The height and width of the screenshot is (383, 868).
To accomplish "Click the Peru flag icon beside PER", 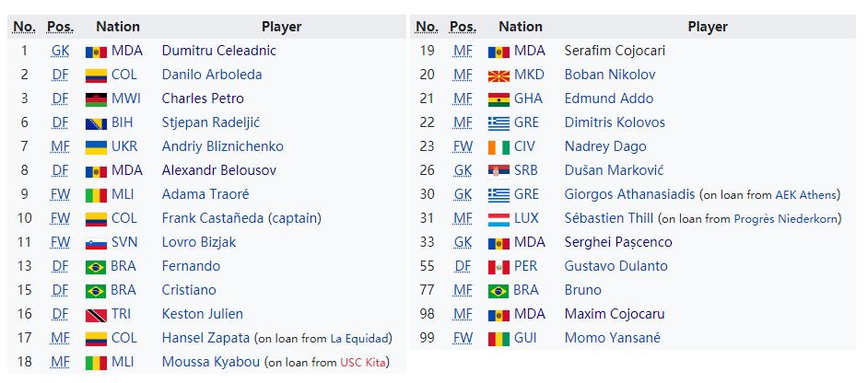I will (499, 267).
